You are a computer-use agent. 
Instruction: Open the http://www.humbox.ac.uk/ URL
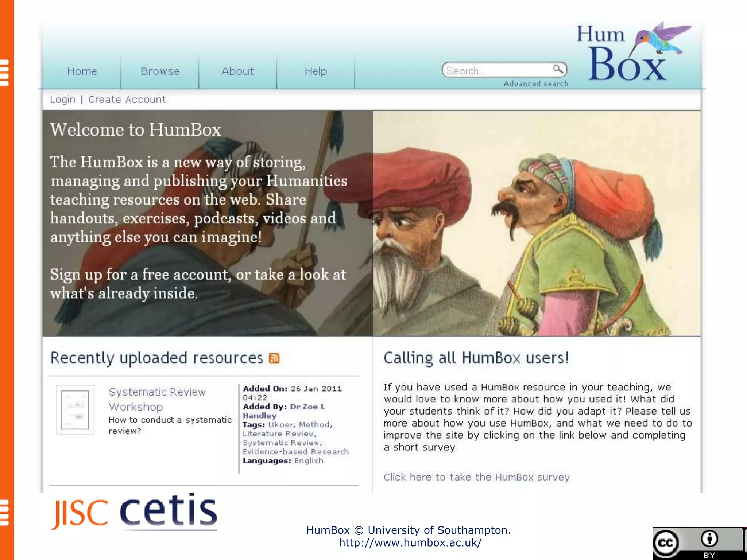(x=410, y=543)
